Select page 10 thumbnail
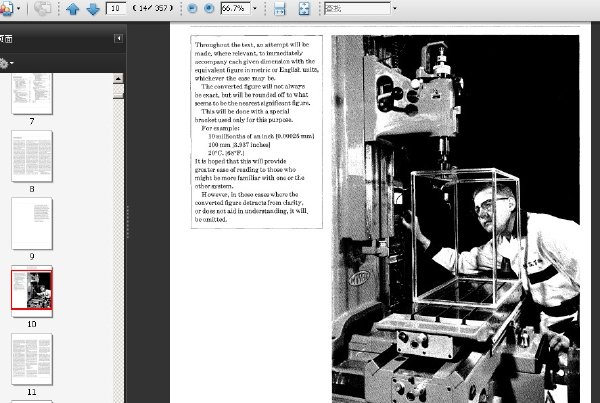600x403 pixels. (x=32, y=290)
